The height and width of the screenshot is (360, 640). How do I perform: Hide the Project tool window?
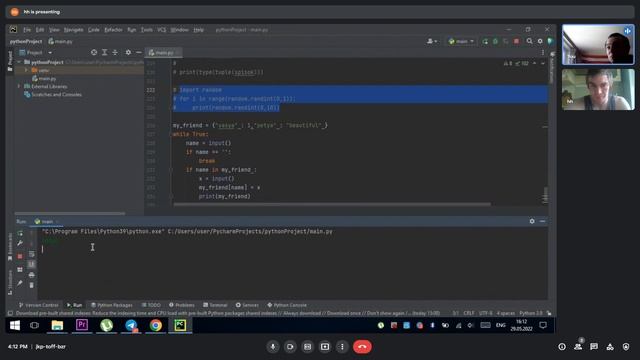click(139, 52)
